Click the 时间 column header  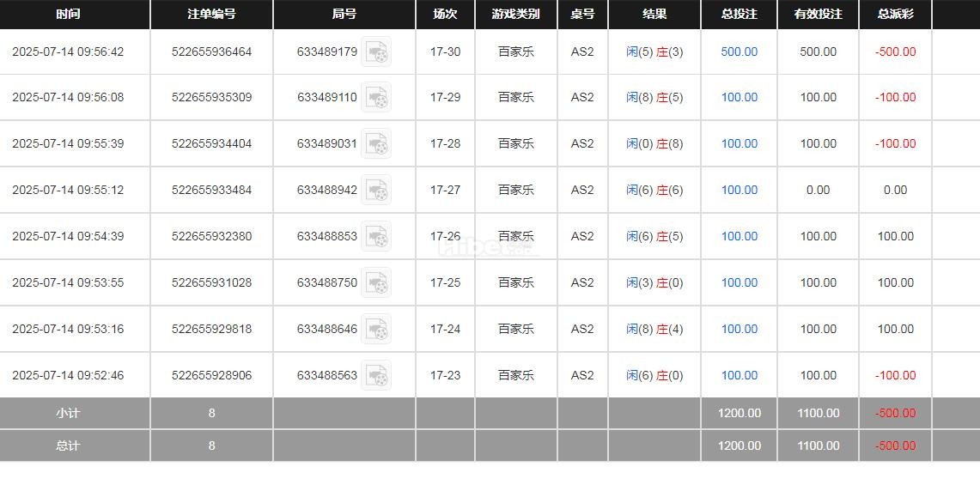[x=68, y=14]
